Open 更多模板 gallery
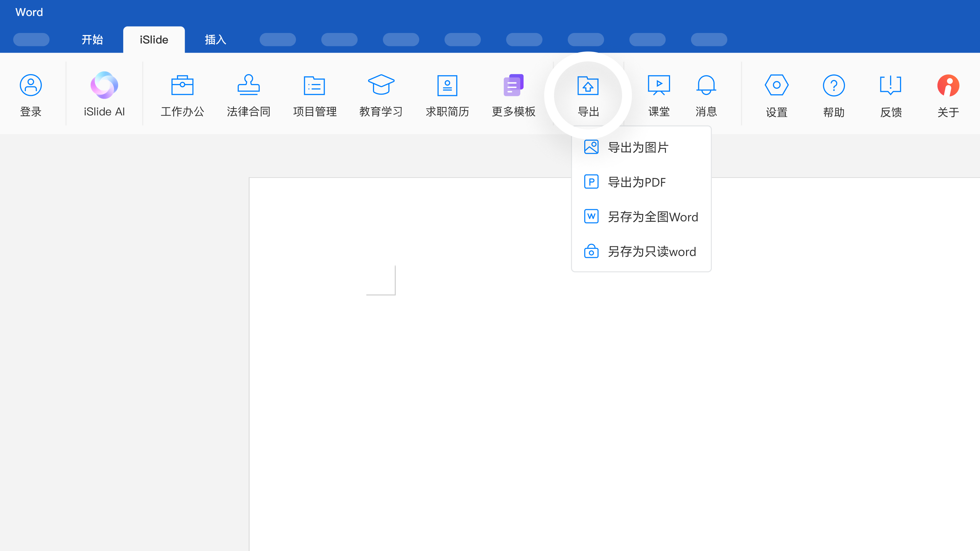The width and height of the screenshot is (980, 551). pos(513,95)
